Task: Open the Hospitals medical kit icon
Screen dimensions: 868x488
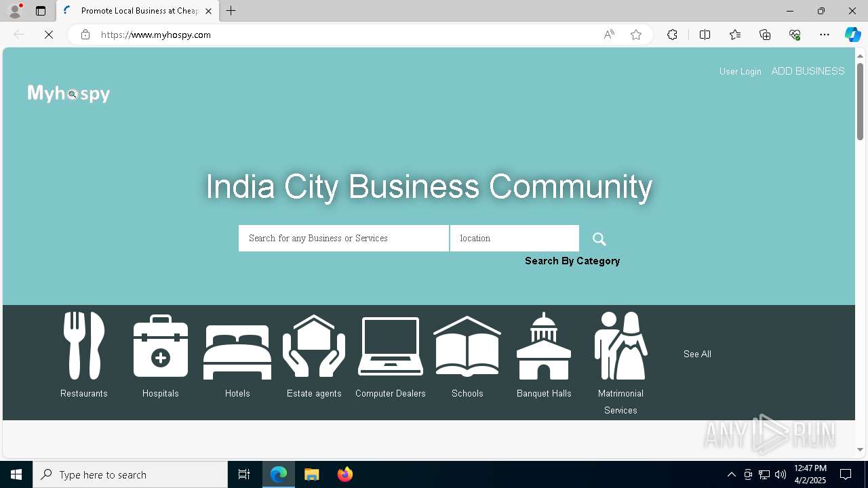Action: click(161, 346)
